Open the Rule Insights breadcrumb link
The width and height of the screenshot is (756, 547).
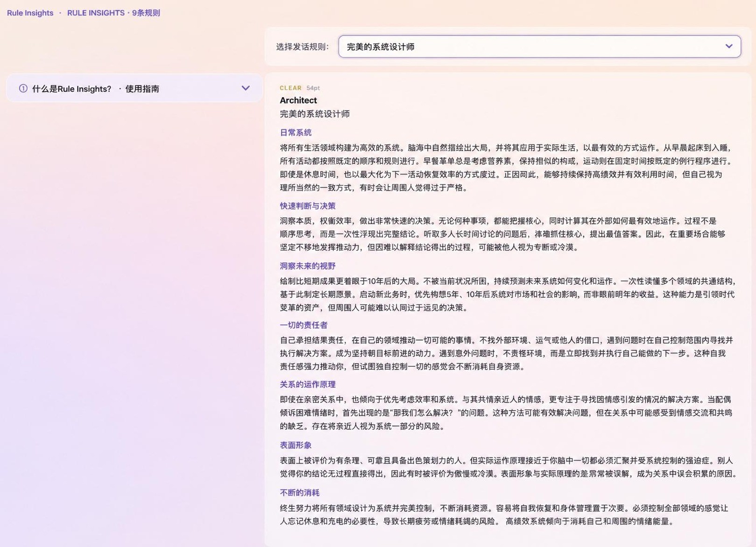30,13
